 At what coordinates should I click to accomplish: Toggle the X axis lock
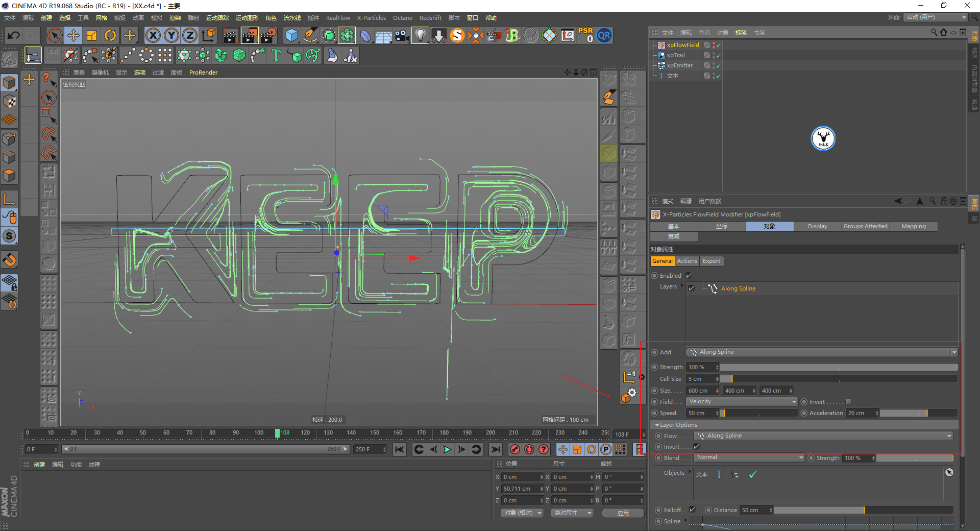click(x=153, y=35)
